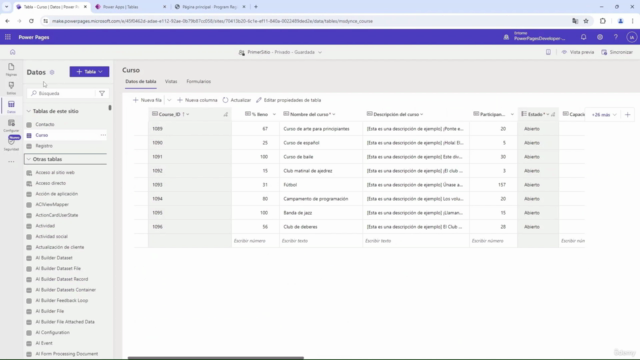Go back with the browser back arrow
This screenshot has height=360, width=640.
7,21
